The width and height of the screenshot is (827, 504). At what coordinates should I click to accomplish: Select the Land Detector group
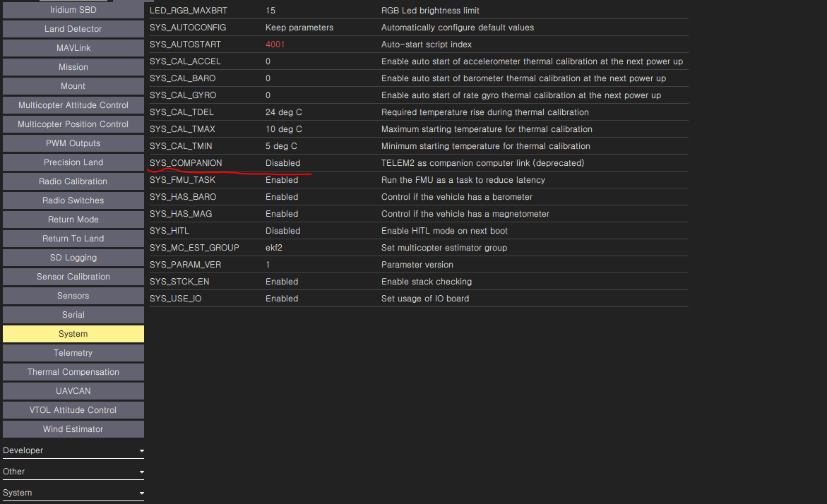(73, 28)
